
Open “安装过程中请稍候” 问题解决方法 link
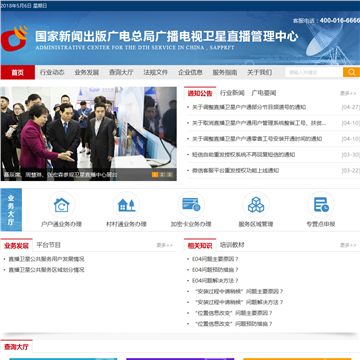pos(239,302)
